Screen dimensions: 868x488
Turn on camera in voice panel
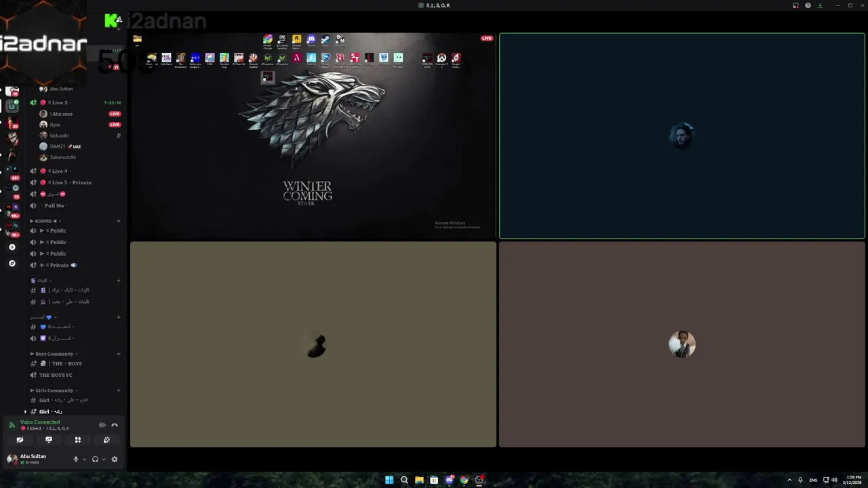(x=20, y=440)
